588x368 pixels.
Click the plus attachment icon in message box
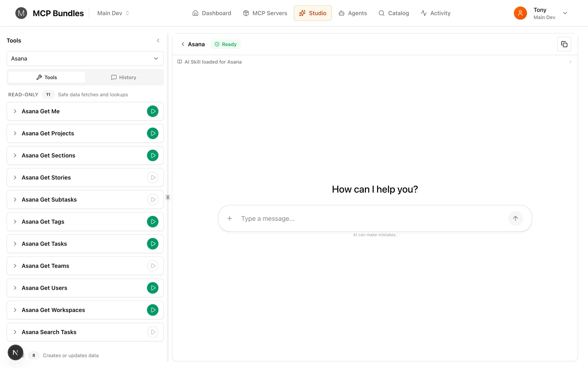click(x=230, y=218)
